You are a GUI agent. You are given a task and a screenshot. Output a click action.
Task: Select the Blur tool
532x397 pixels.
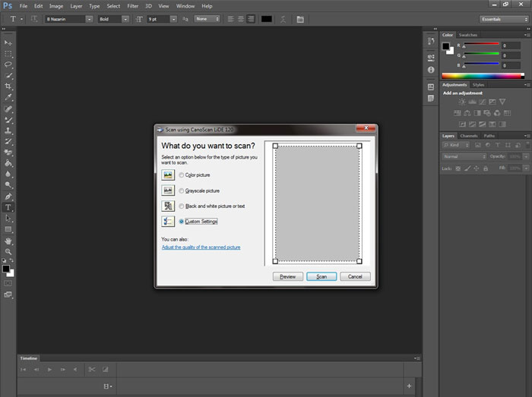(x=8, y=174)
